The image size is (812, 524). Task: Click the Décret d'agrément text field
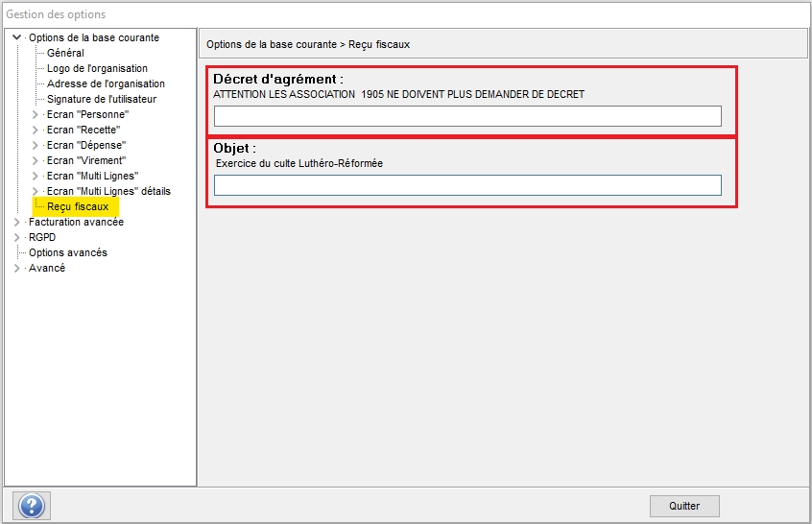pyautogui.click(x=466, y=116)
